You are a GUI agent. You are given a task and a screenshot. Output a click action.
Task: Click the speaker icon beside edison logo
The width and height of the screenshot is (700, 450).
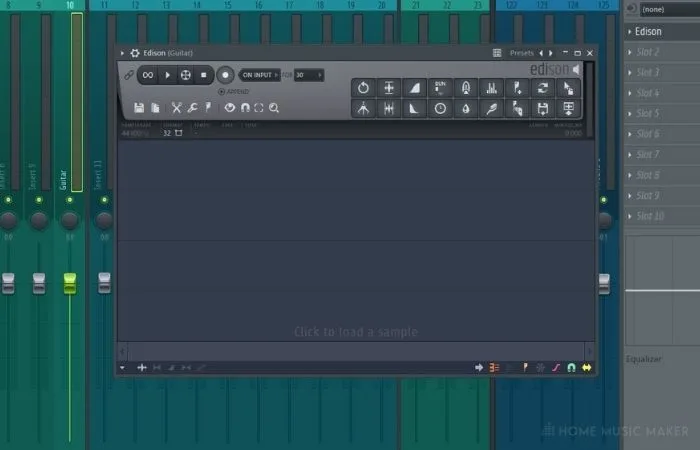[577, 69]
